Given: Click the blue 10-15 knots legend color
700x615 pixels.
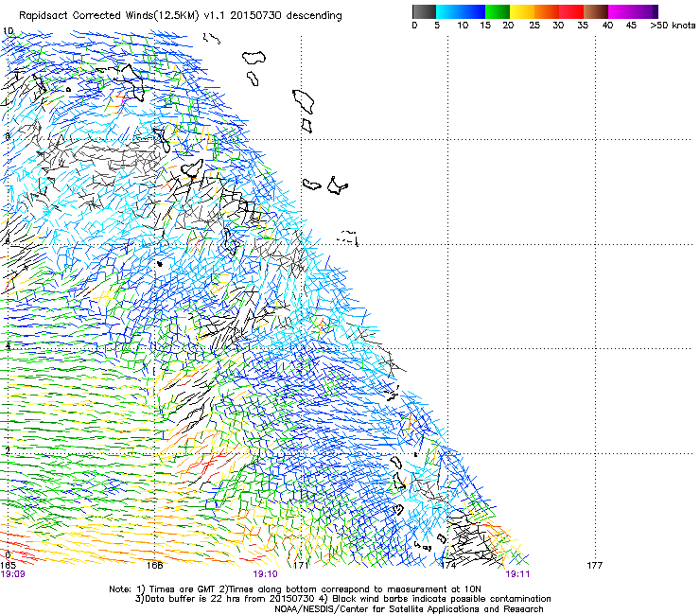Looking at the screenshot, I should point(473,11).
